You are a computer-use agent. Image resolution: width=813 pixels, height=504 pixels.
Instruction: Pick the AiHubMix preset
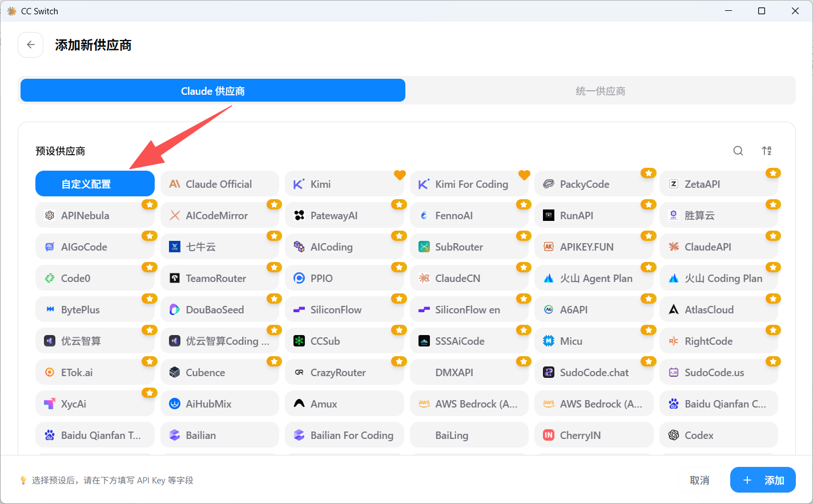coord(220,404)
